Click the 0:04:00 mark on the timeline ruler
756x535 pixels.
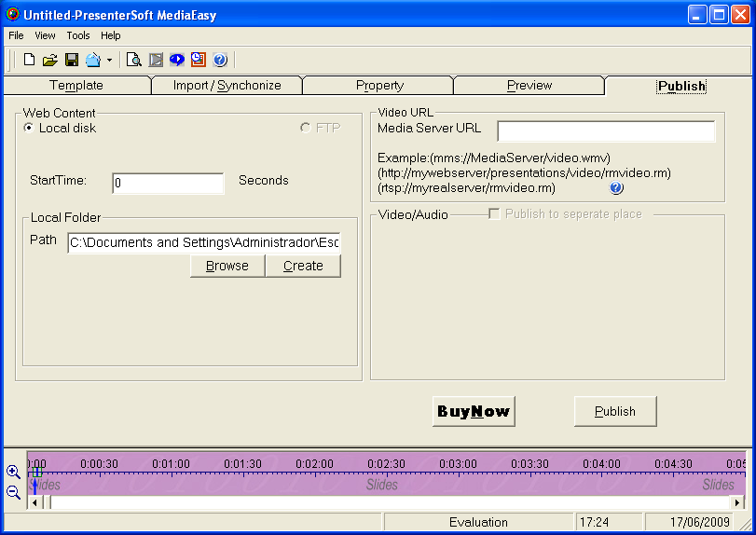tap(601, 463)
